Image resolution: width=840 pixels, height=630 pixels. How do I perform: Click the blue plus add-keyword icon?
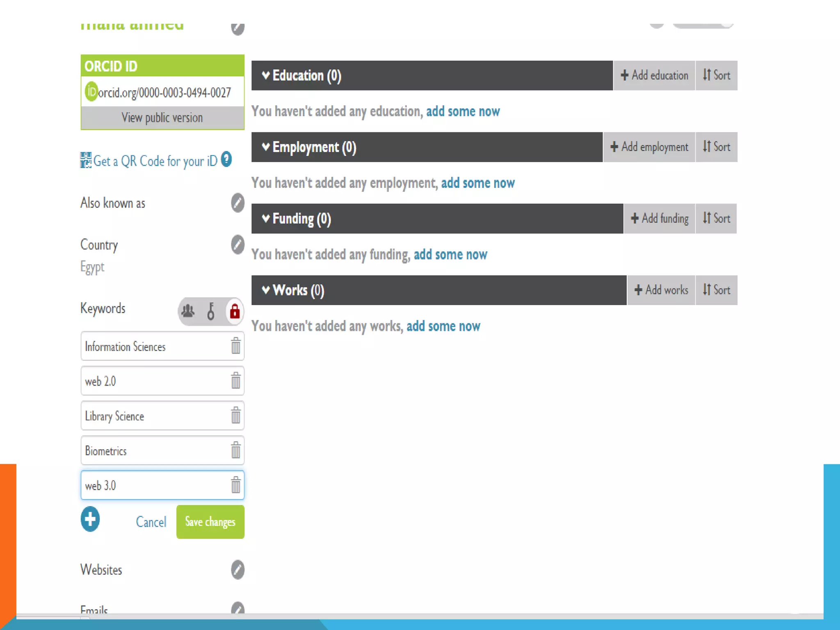pos(90,519)
